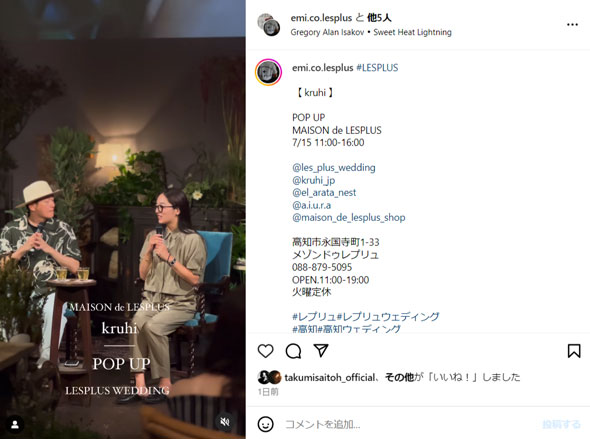The image size is (590, 439).
Task: Add a comment in the comment field
Action: point(410,424)
